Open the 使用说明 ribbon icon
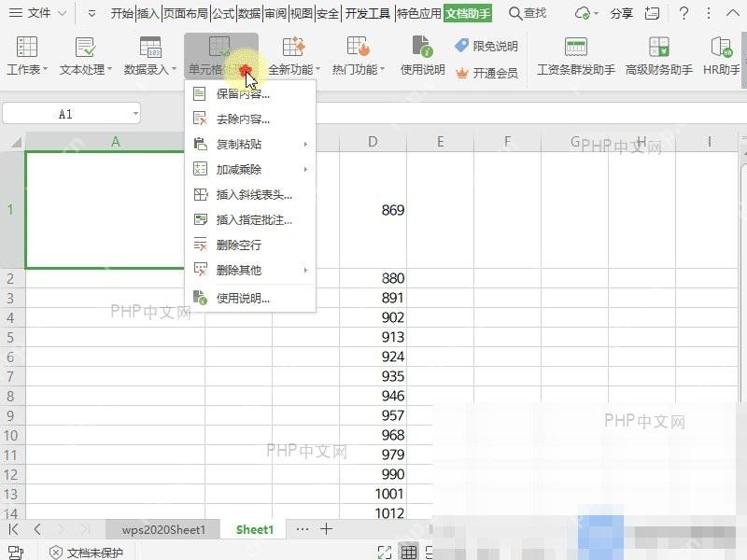Screen dimensions: 747x560 (422, 47)
